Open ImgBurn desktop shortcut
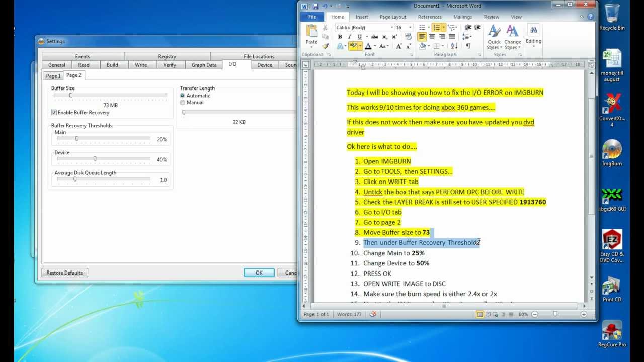Image resolution: width=644 pixels, height=362 pixels. (612, 153)
